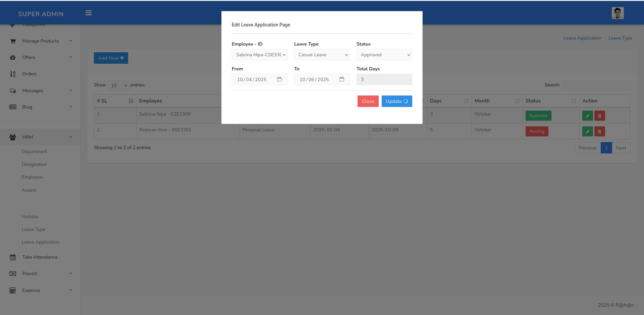The height and width of the screenshot is (315, 644).
Task: Open the Leave Type dropdown
Action: click(x=322, y=55)
